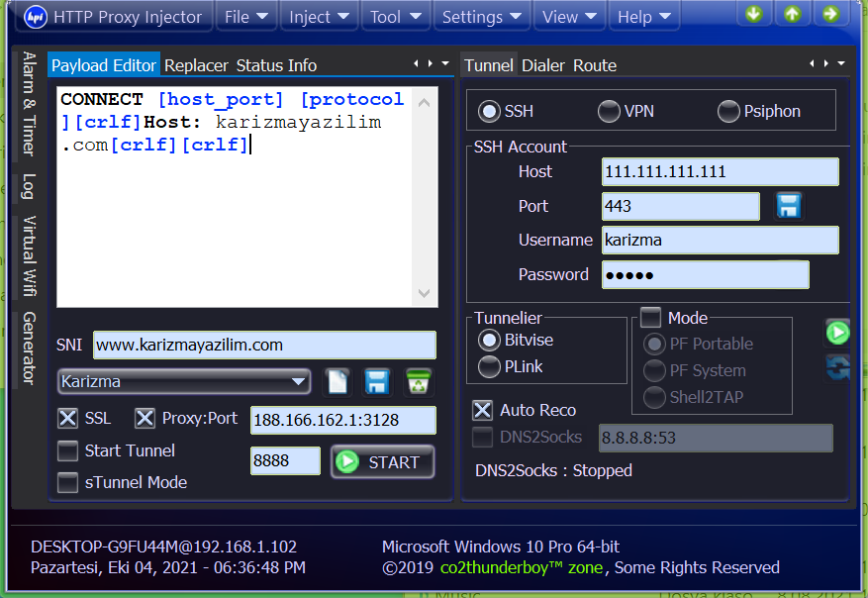The image size is (868, 598).
Task: Click the new payload config document icon
Action: (338, 381)
